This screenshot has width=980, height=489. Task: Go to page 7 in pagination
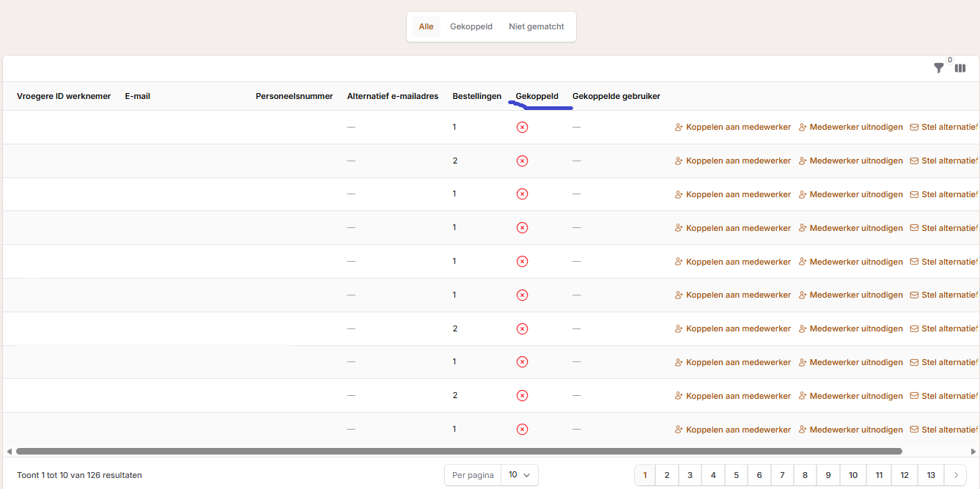point(782,475)
